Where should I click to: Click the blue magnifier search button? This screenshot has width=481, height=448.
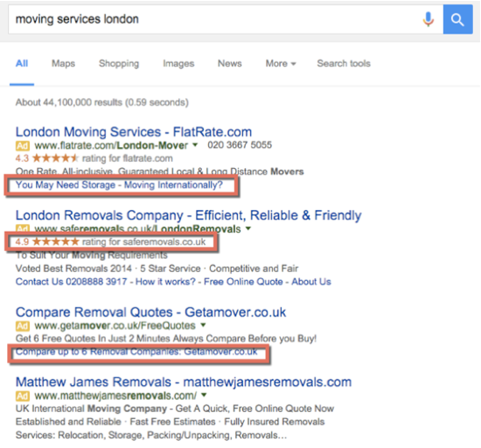point(457,19)
